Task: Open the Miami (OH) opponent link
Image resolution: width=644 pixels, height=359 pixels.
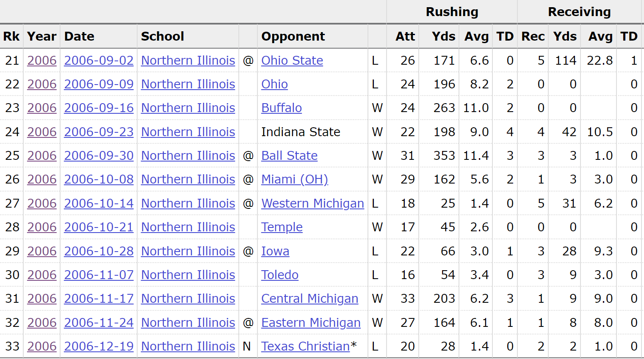Action: coord(295,179)
